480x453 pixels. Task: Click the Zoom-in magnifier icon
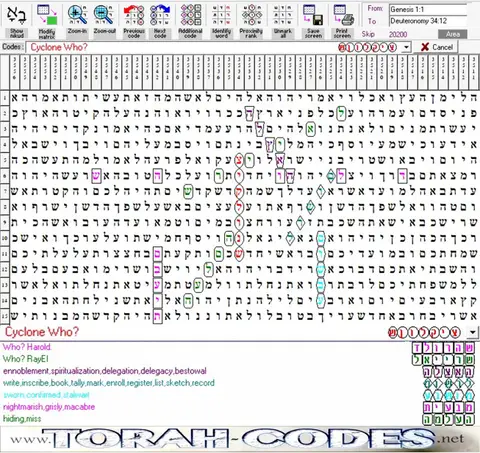tap(77, 15)
